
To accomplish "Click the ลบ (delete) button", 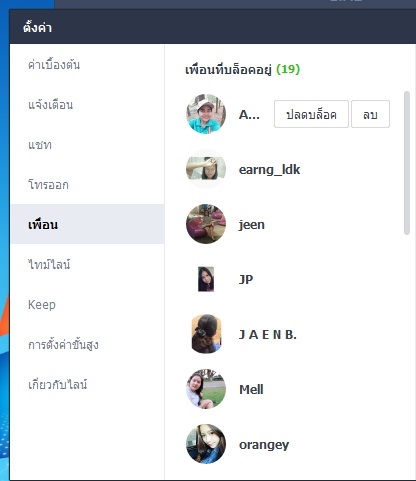I will click(x=370, y=114).
